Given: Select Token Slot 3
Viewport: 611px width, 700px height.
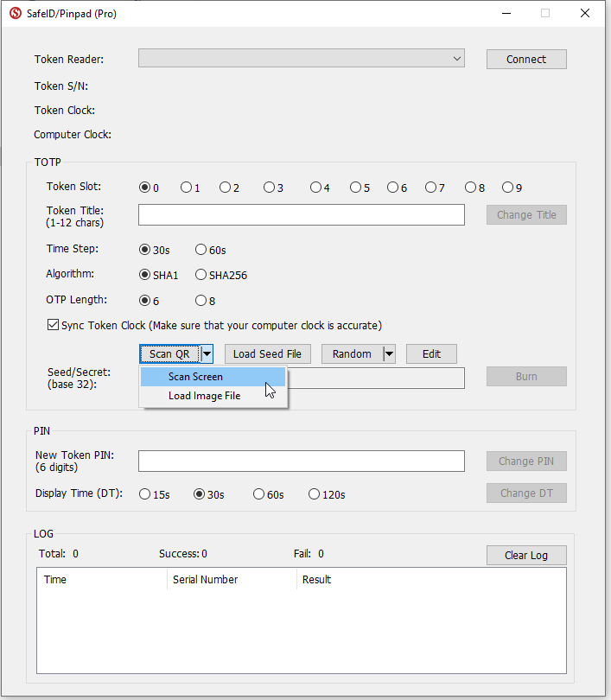Looking at the screenshot, I should click(x=269, y=188).
